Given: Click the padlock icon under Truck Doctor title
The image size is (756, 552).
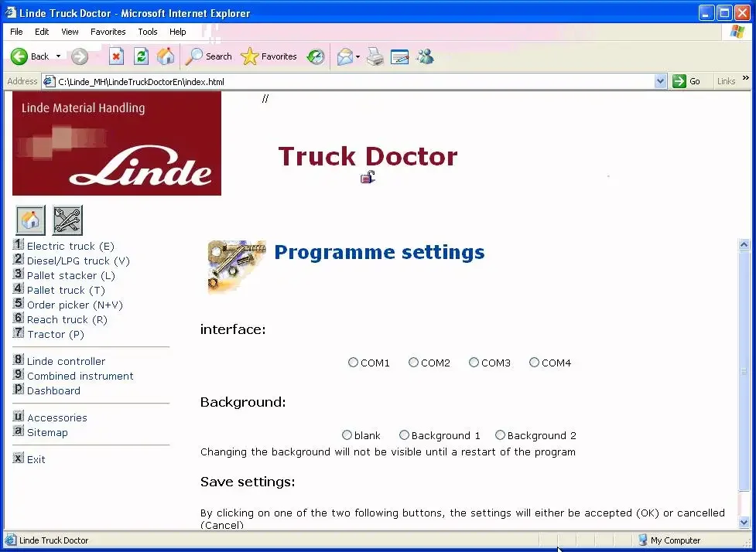Looking at the screenshot, I should pos(368,177).
